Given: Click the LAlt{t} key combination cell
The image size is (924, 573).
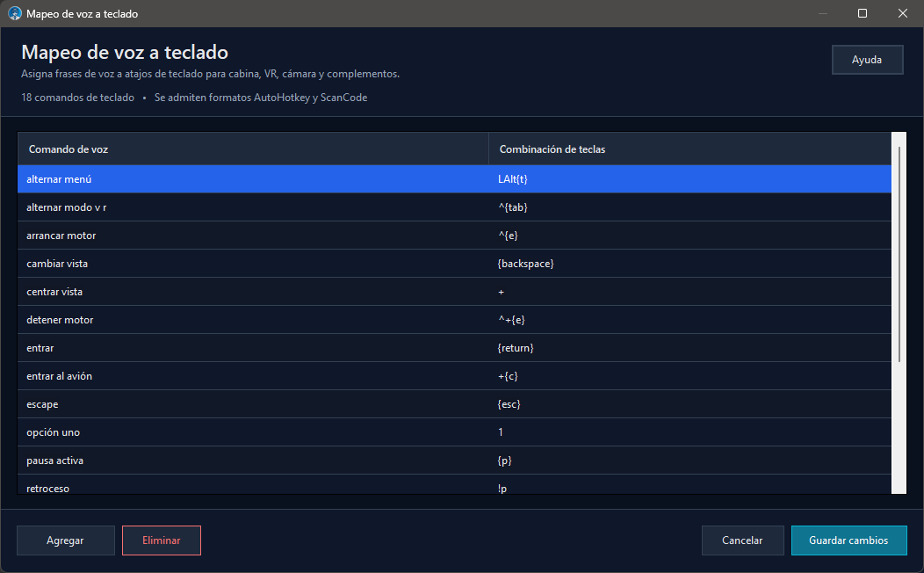Looking at the screenshot, I should click(690, 179).
